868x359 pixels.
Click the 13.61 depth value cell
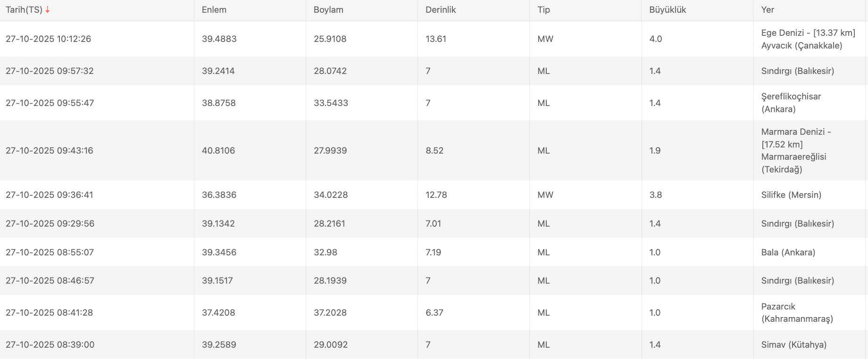tap(436, 39)
